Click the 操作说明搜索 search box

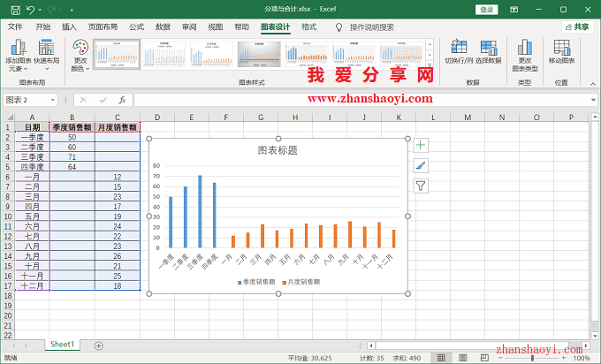point(371,27)
